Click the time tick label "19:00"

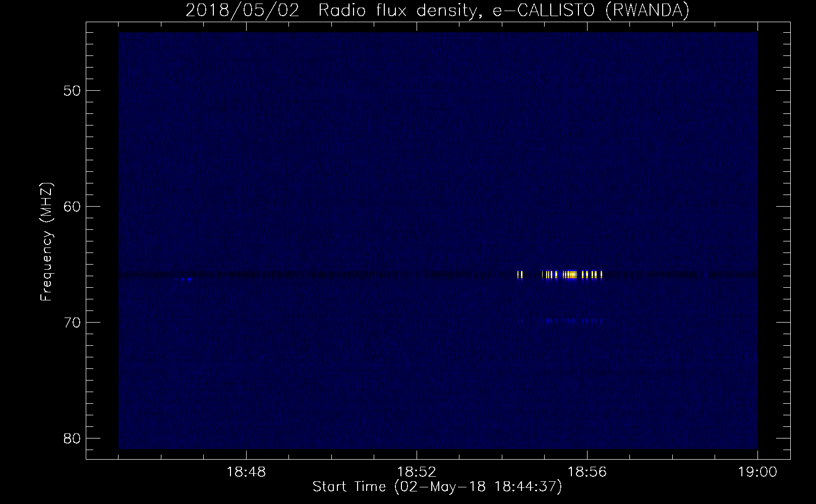coord(757,472)
